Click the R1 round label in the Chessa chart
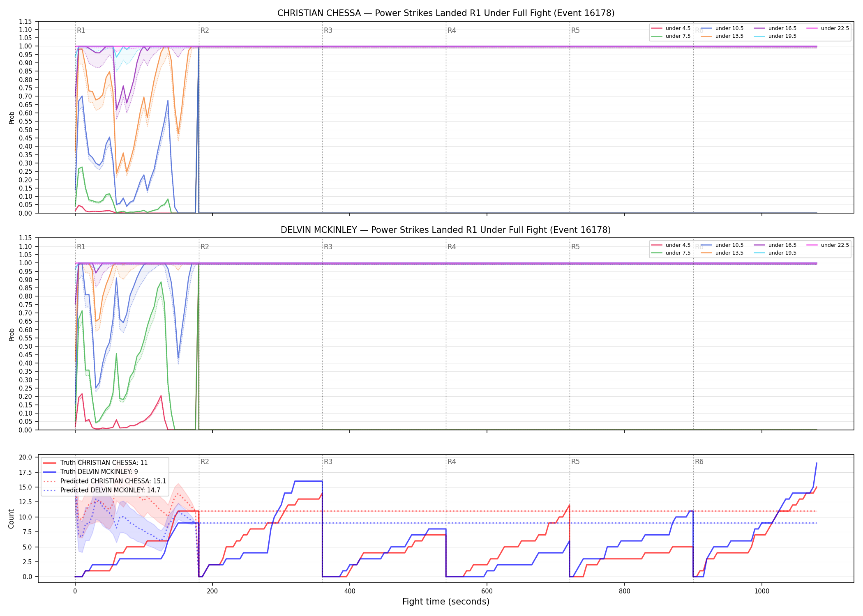Image resolution: width=863 pixels, height=616 pixels. pyautogui.click(x=81, y=30)
